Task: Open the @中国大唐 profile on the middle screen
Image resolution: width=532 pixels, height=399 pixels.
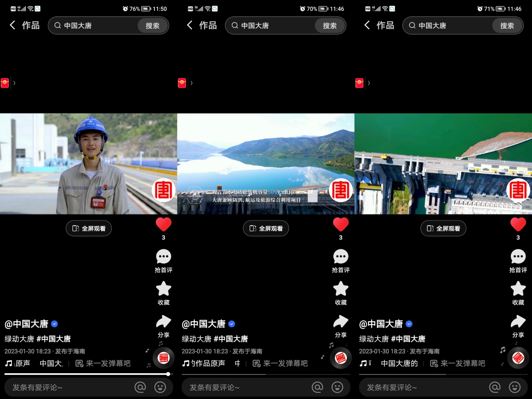Action: (x=203, y=324)
